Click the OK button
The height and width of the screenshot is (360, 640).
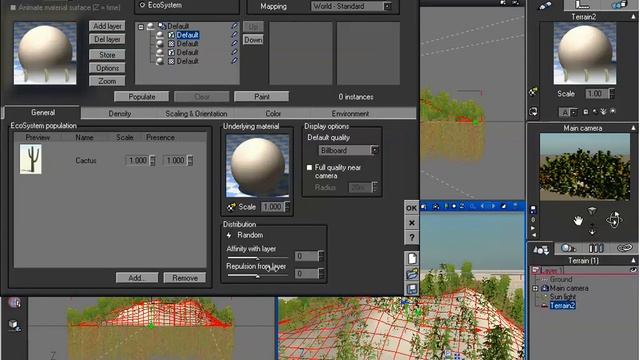[411, 208]
